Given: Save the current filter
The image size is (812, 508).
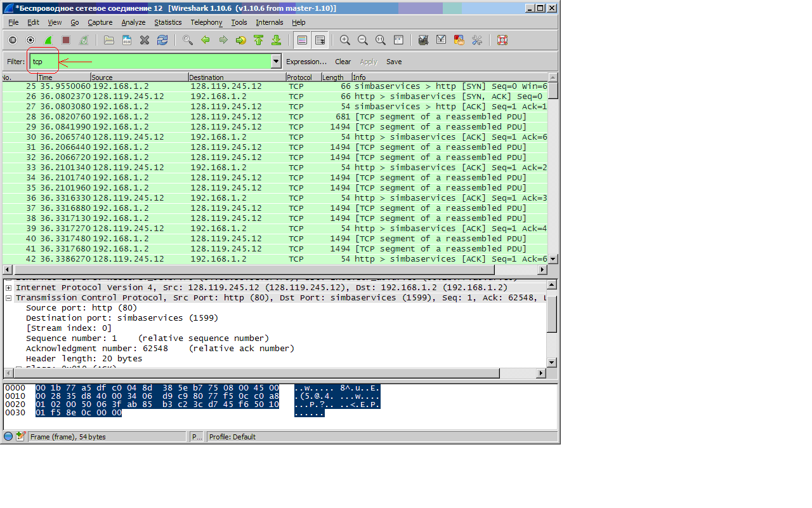Looking at the screenshot, I should pos(394,62).
